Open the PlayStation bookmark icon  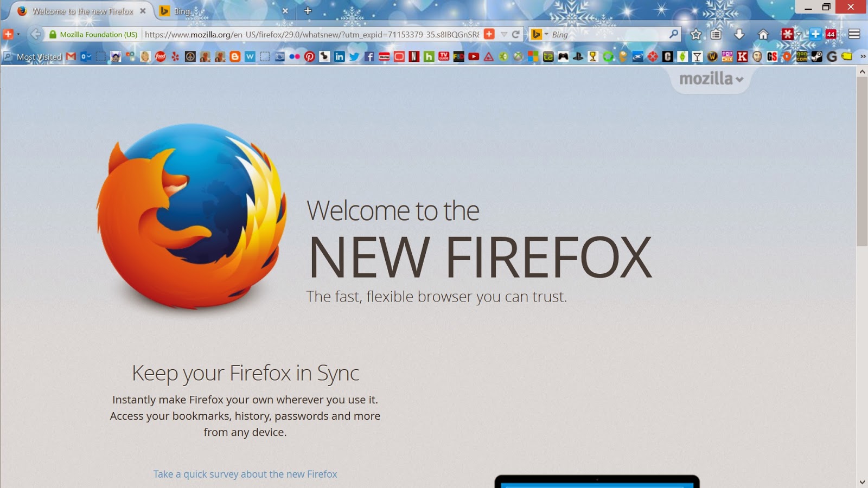tap(578, 56)
